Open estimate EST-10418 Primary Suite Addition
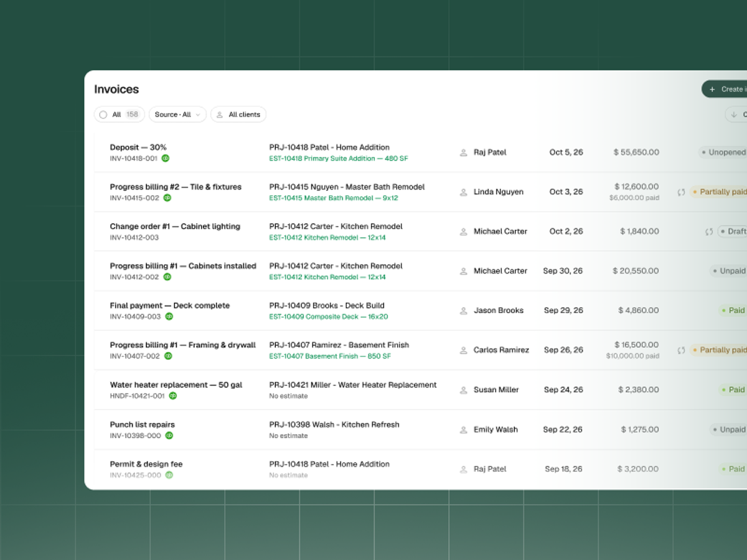Screen dimensions: 747x560 click(339, 159)
